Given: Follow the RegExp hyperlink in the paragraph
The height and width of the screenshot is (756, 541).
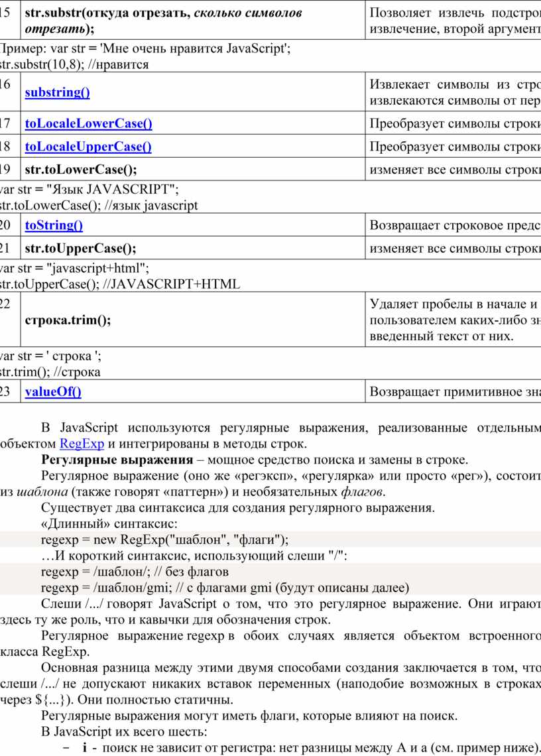Looking at the screenshot, I should tap(82, 444).
